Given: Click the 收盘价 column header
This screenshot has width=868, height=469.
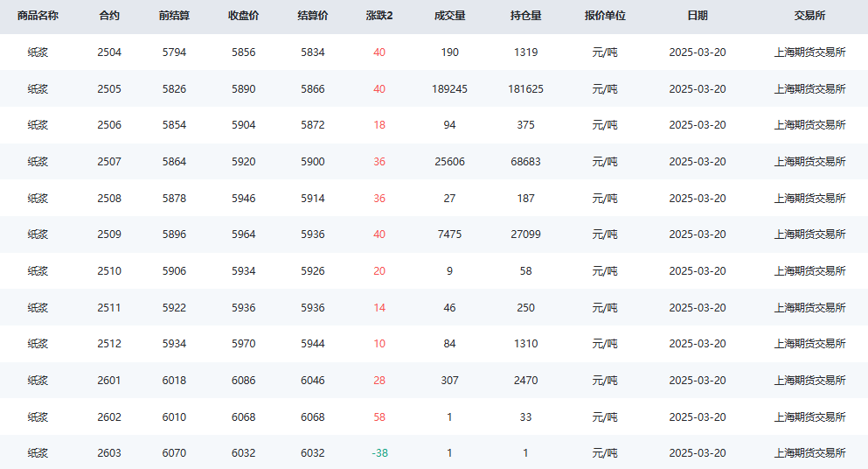Looking at the screenshot, I should 243,16.
